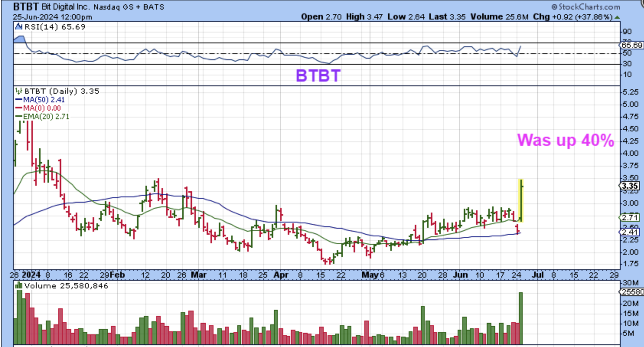
Task: Click the tall green latest volume bar
Action: 521,318
